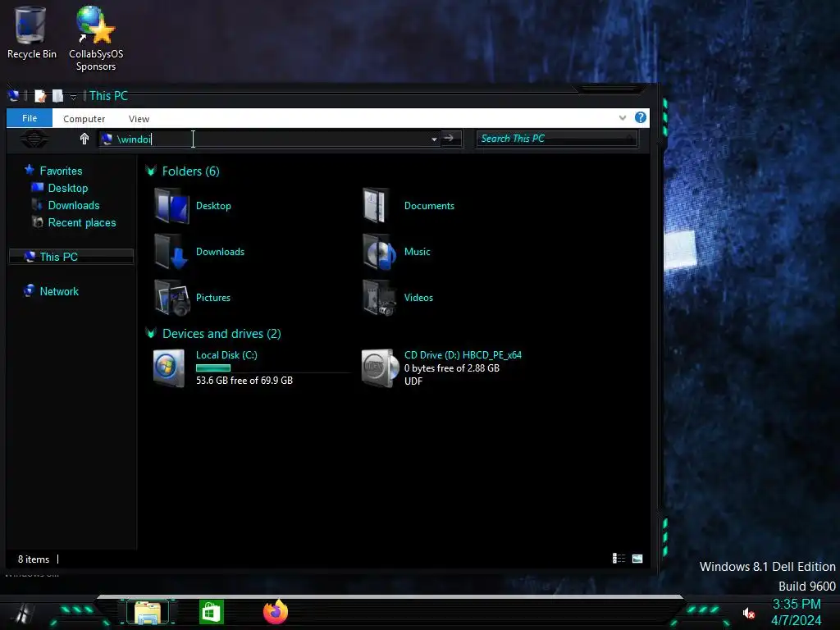Screen dimensions: 840x630
Task: Select the Music folder icon
Action: tap(380, 252)
